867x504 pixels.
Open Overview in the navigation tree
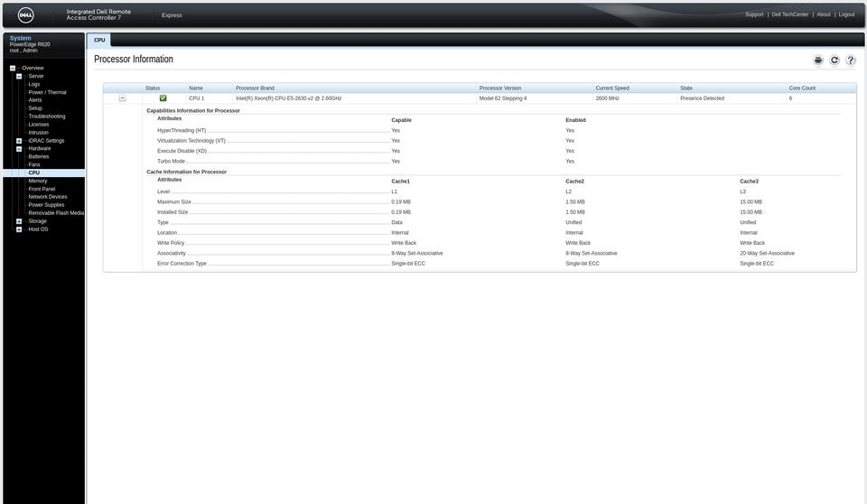[33, 68]
